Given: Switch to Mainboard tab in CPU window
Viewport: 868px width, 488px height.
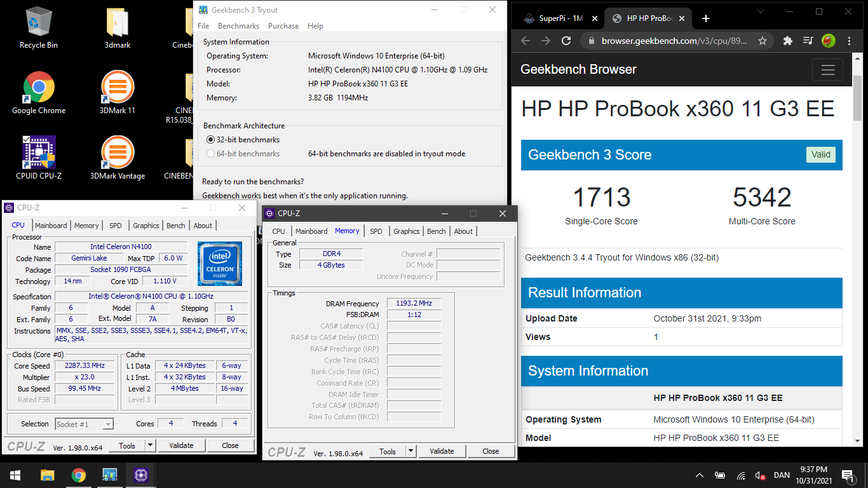Looking at the screenshot, I should pyautogui.click(x=51, y=226).
